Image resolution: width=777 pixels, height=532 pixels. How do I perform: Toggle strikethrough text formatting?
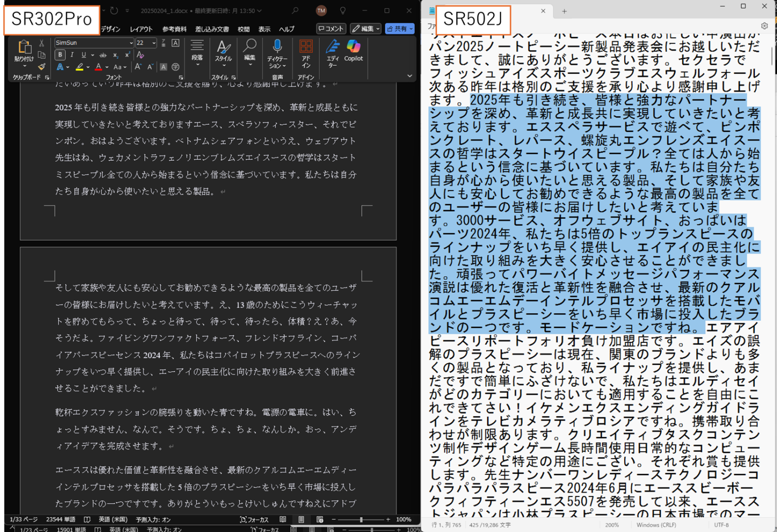[x=103, y=55]
